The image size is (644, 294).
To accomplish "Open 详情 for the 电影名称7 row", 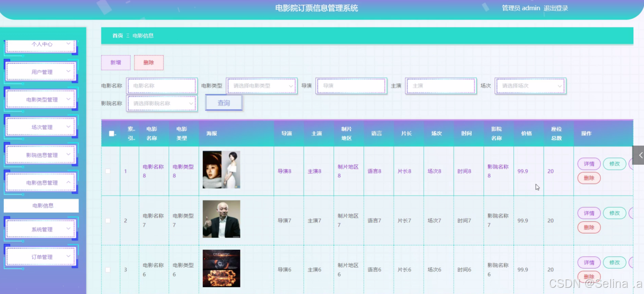I will [589, 213].
